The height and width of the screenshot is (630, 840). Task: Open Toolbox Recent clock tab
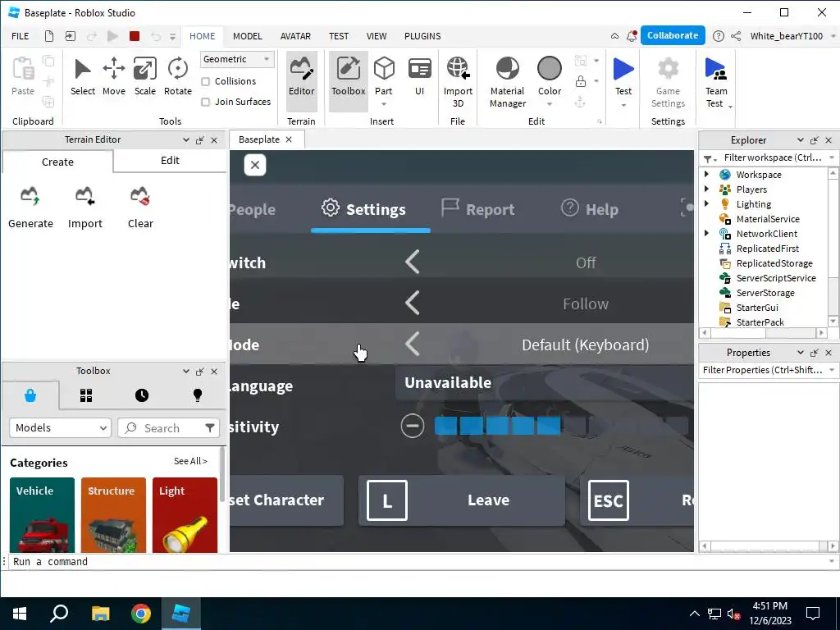click(x=142, y=395)
